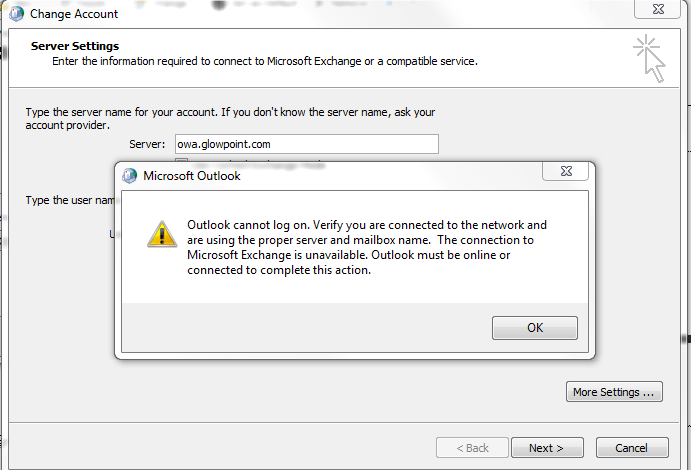The image size is (691, 470).
Task: Click the wizard cursor icon in header
Action: point(649,58)
